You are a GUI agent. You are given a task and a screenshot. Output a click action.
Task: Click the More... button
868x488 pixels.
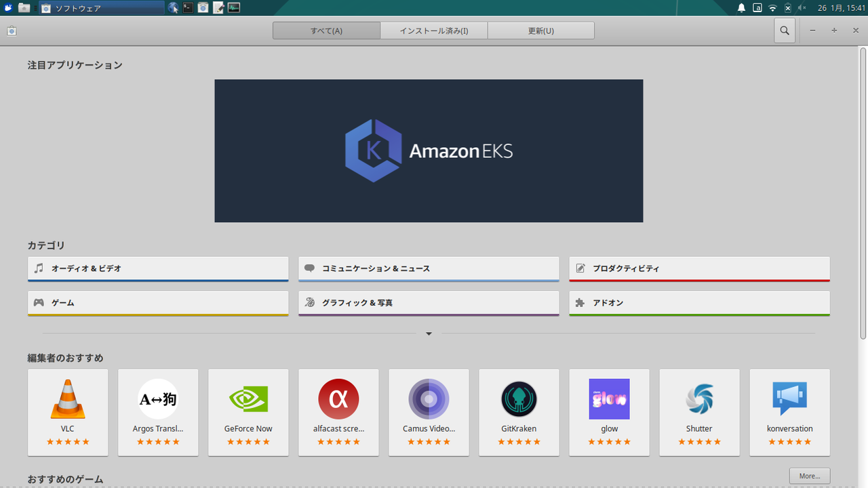[810, 476]
